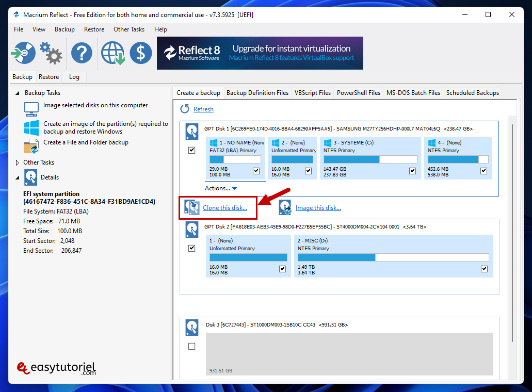Viewport: 532px width, 392px height.
Task: Open the Help menu
Action: (160, 29)
